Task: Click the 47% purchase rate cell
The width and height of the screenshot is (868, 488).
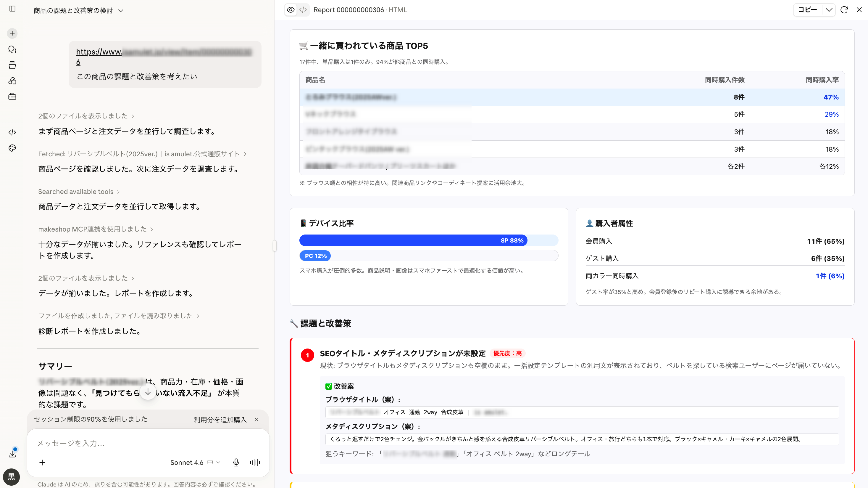Action: click(x=831, y=97)
